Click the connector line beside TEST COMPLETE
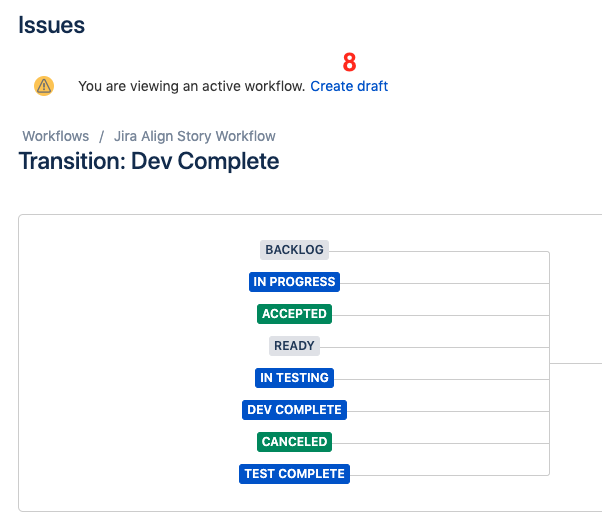This screenshot has width=602, height=513. click(449, 475)
